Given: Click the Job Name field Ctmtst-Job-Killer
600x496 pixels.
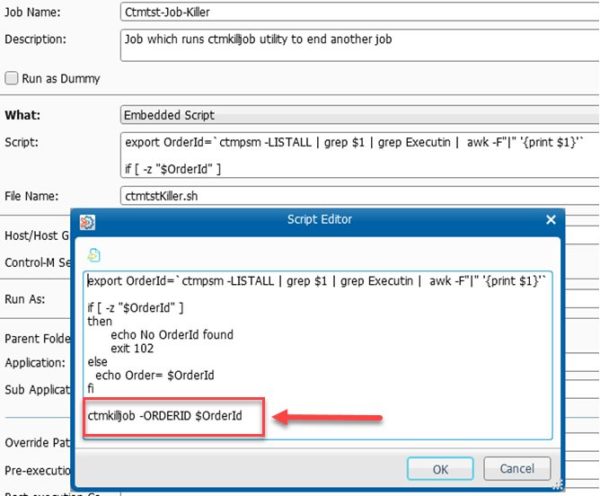Looking at the screenshot, I should click(360, 12).
